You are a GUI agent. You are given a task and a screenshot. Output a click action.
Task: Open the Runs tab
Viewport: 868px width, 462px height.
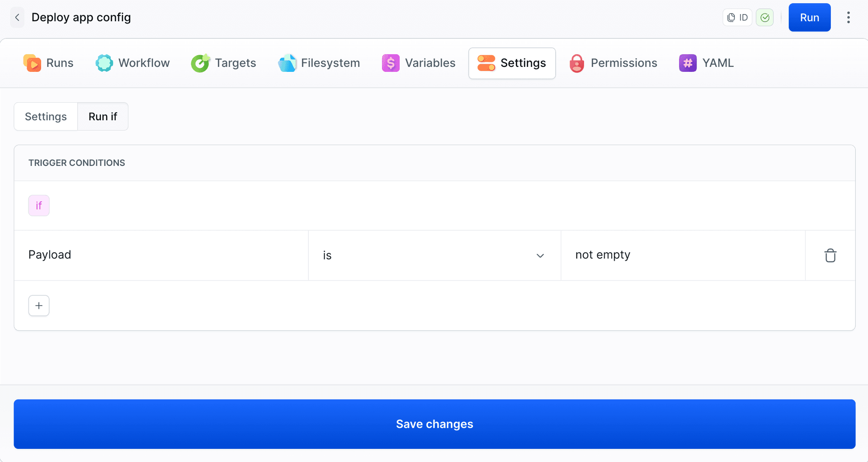click(x=48, y=63)
